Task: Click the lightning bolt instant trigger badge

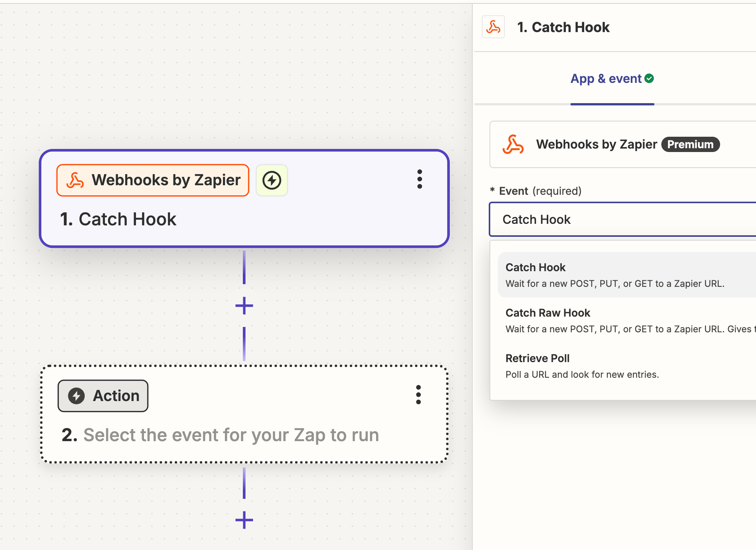Action: pos(272,180)
